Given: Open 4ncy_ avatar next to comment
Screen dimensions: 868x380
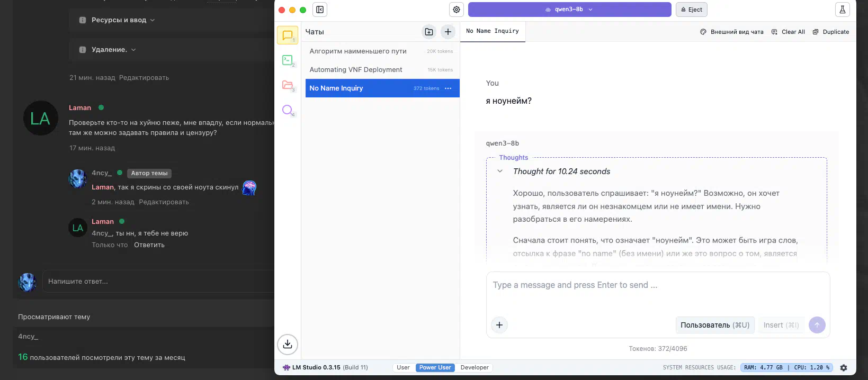Looking at the screenshot, I should (78, 178).
